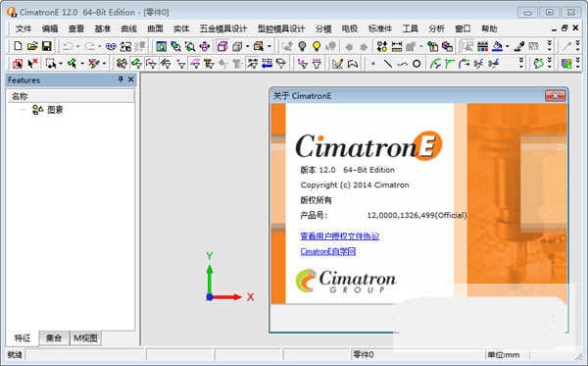Click the redo arrow in the toolbar
588x366 pixels.
[89, 46]
